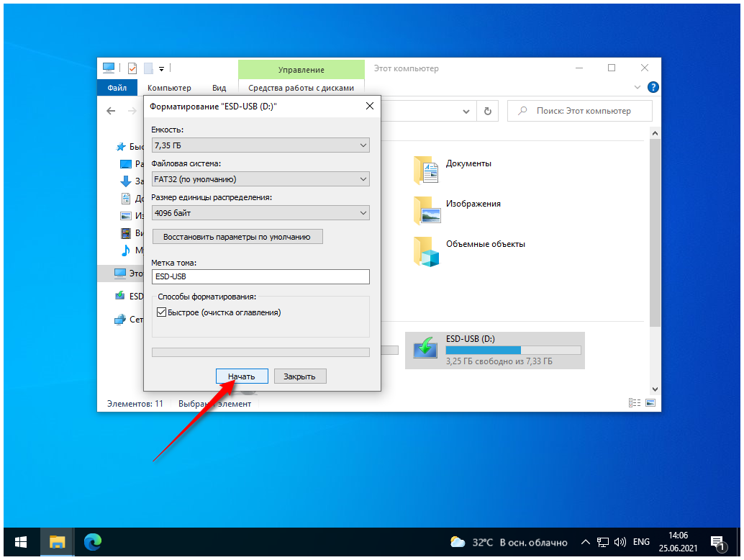This screenshot has width=744, height=560.
Task: Click the search box Поиск: Этот компьютер
Action: 580,111
